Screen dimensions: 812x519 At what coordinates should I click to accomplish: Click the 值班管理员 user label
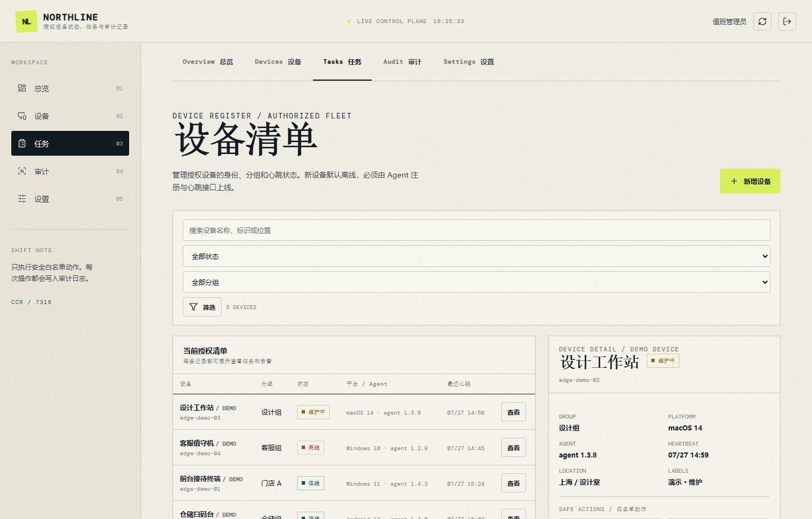(x=729, y=21)
